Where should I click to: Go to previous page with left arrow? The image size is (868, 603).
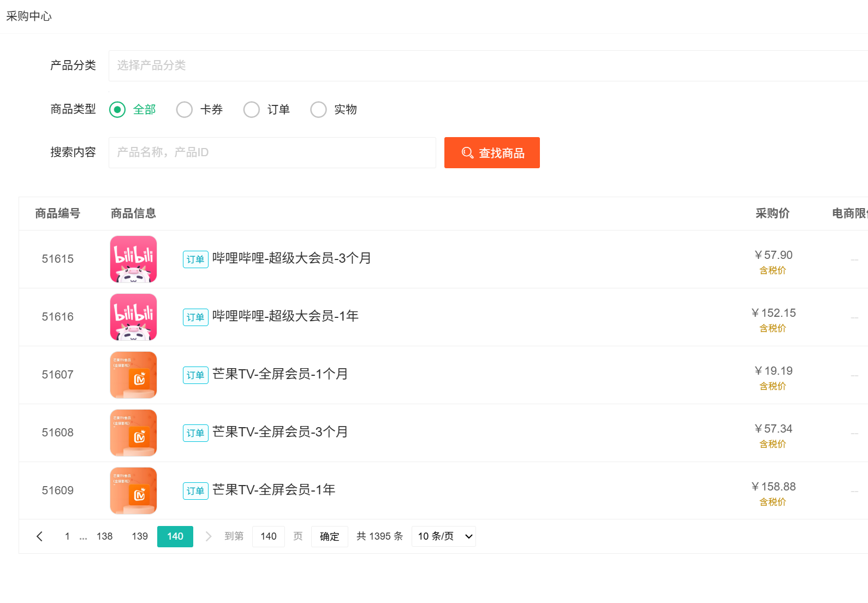[39, 536]
